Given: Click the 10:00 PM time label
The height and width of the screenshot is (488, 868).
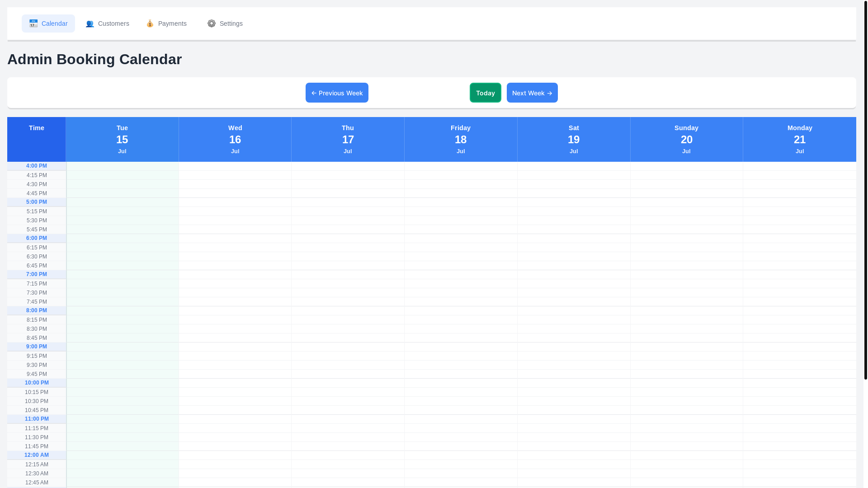Looking at the screenshot, I should [37, 383].
